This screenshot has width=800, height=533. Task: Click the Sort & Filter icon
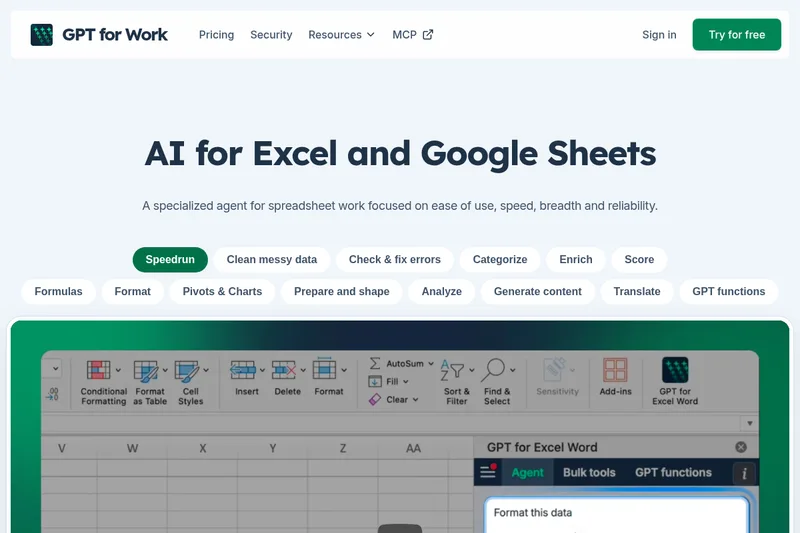tap(452, 370)
